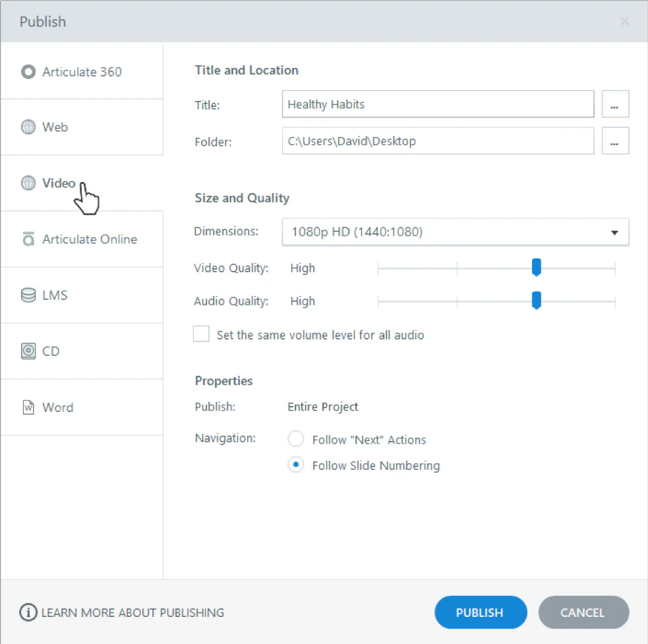Select Follow "Next" Actions radio button
This screenshot has height=644, width=648.
point(296,438)
